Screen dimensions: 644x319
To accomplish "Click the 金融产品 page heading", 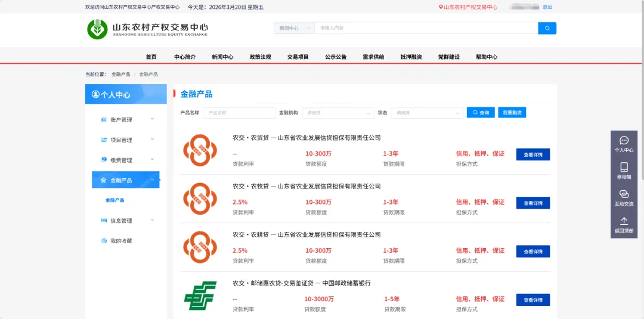I will pyautogui.click(x=197, y=94).
